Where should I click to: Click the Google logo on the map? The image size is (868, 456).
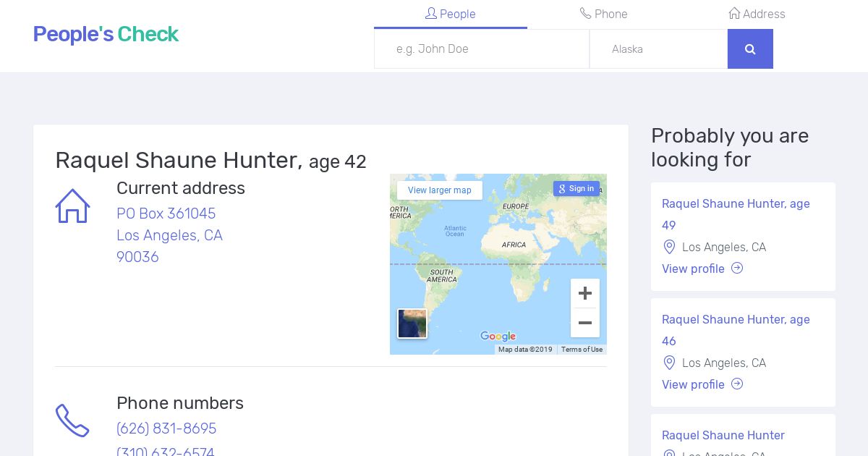pyautogui.click(x=498, y=336)
